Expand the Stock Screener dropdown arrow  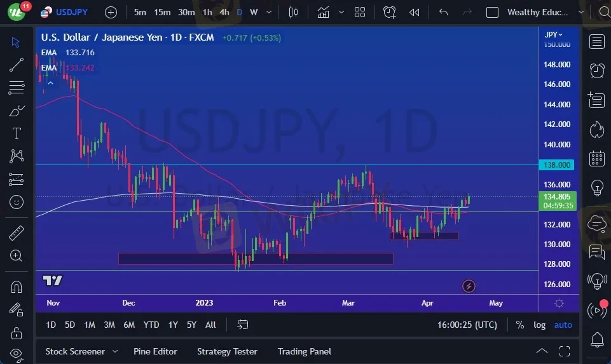(x=115, y=351)
